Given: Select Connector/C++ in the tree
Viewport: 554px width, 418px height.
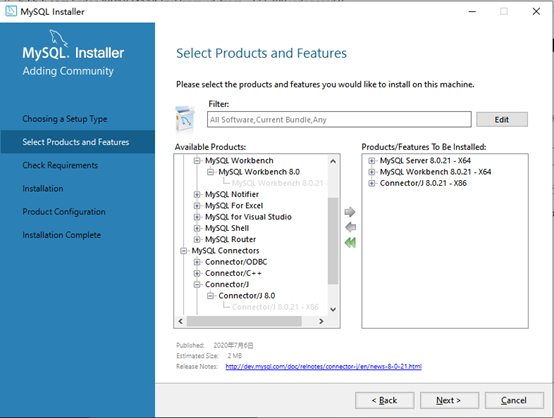Looking at the screenshot, I should (233, 273).
